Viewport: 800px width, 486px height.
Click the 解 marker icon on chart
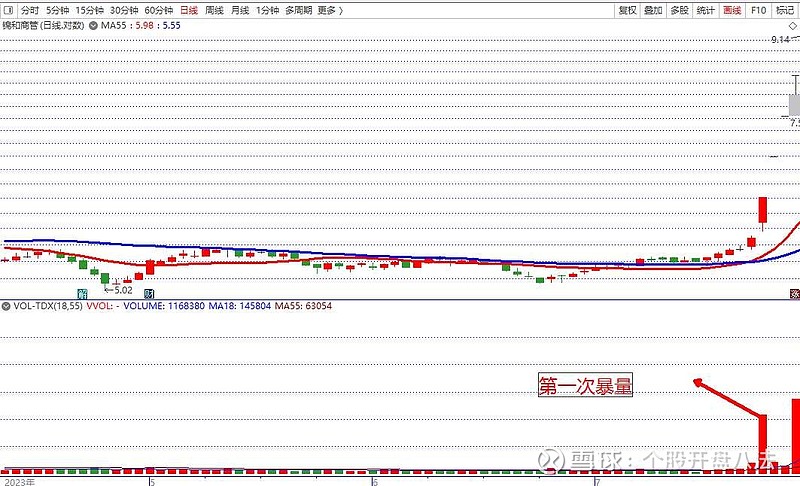[83, 294]
